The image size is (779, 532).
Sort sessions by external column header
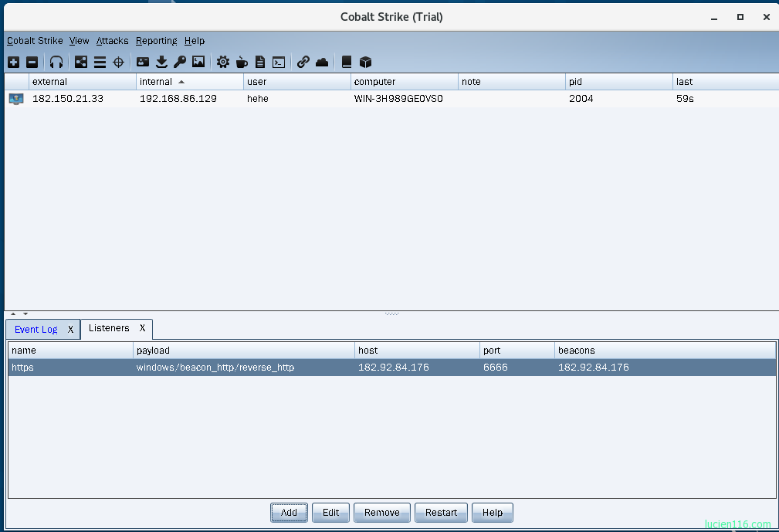pyautogui.click(x=83, y=82)
